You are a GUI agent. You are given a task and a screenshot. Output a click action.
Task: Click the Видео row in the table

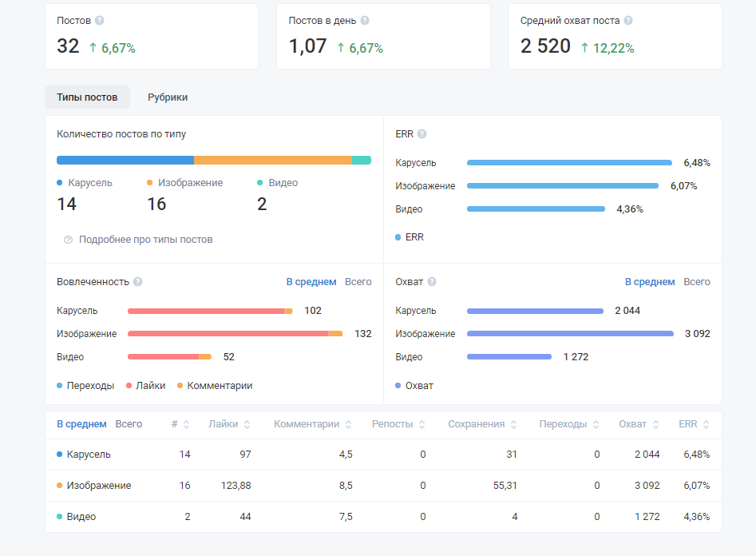(x=383, y=516)
